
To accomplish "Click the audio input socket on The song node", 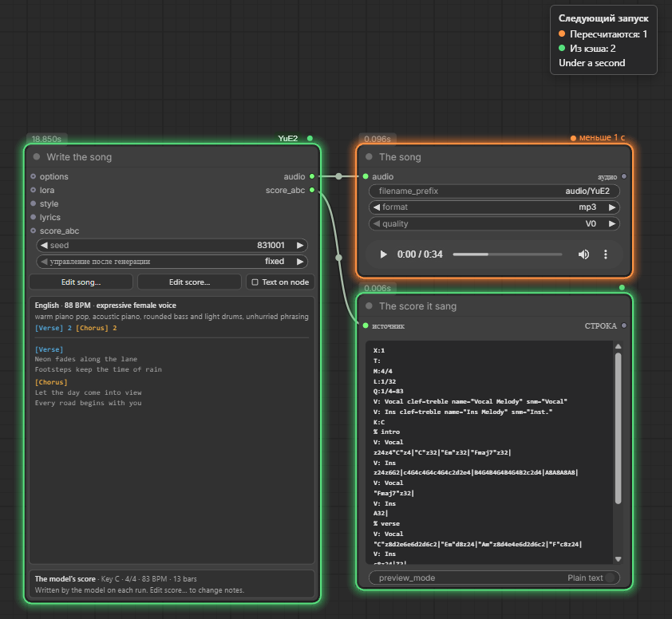I will pyautogui.click(x=366, y=176).
